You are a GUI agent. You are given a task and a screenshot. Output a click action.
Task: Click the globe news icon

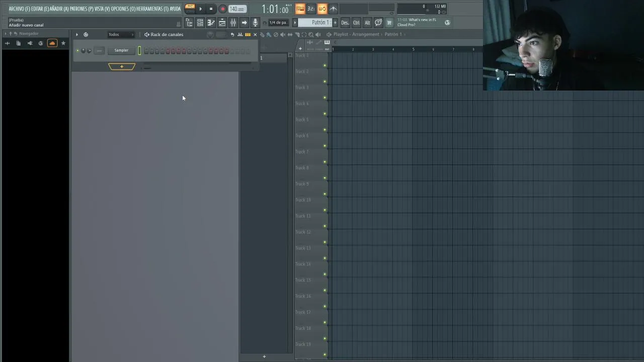coord(447,23)
